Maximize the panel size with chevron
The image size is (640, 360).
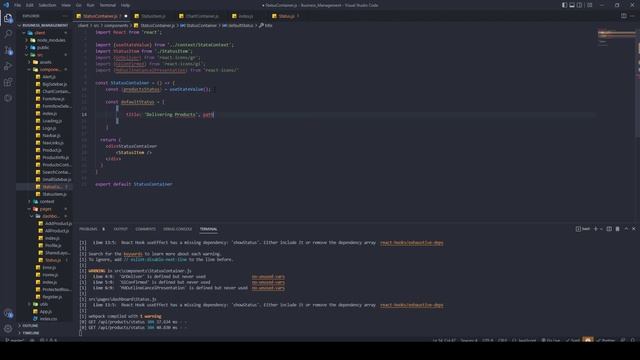[x=626, y=229]
